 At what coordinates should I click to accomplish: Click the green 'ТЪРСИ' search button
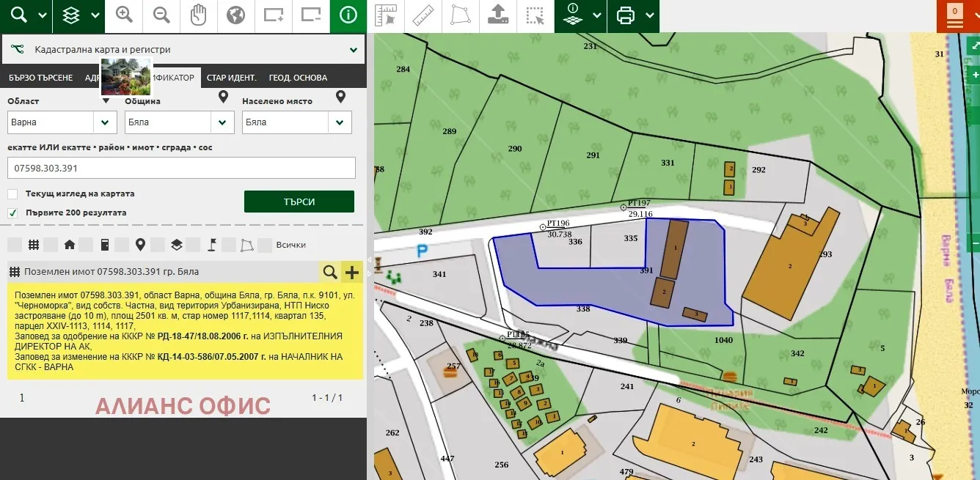tap(299, 202)
